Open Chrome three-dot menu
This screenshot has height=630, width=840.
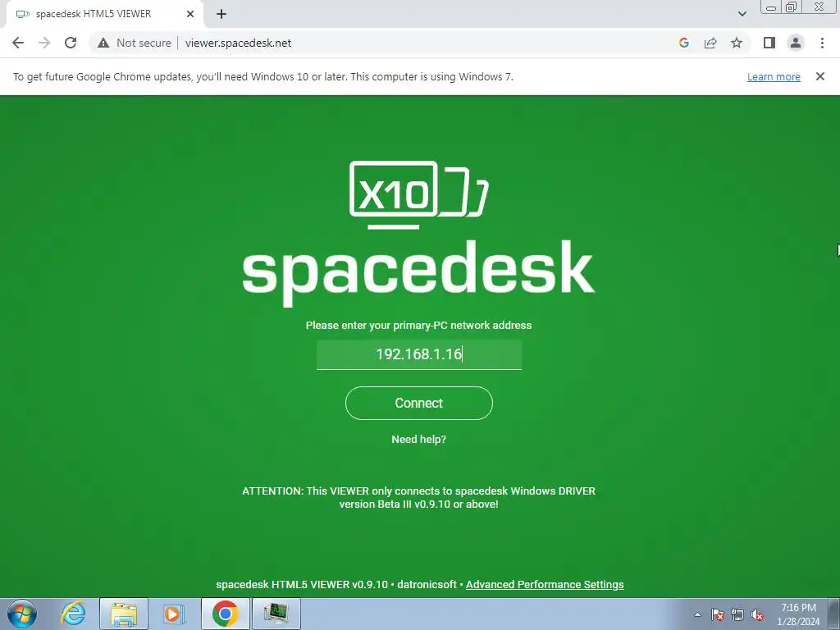[822, 43]
